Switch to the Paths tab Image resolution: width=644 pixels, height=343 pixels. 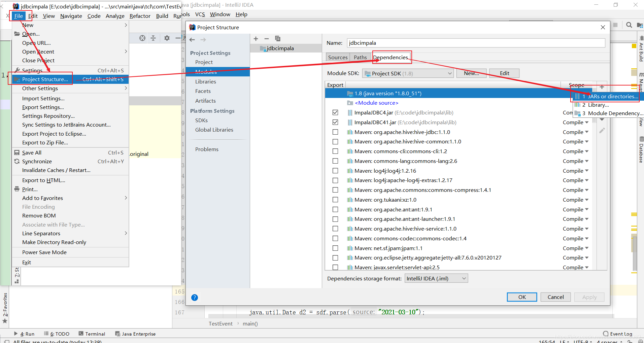tap(360, 57)
